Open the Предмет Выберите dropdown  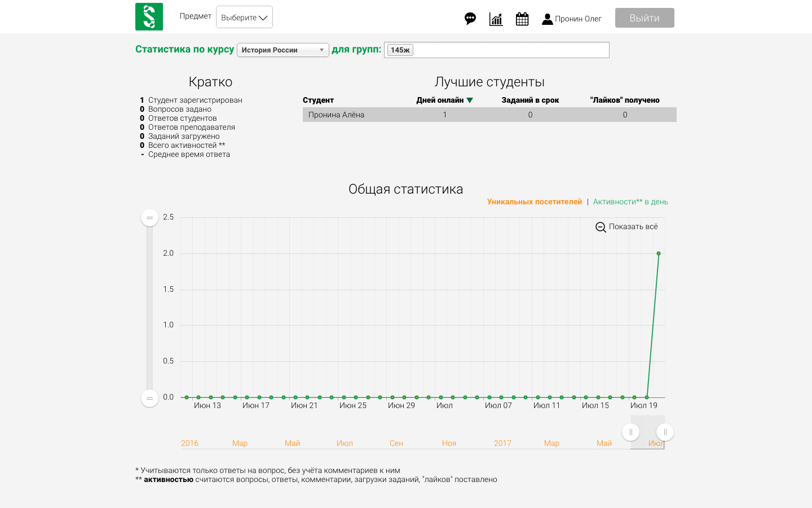[x=244, y=17]
